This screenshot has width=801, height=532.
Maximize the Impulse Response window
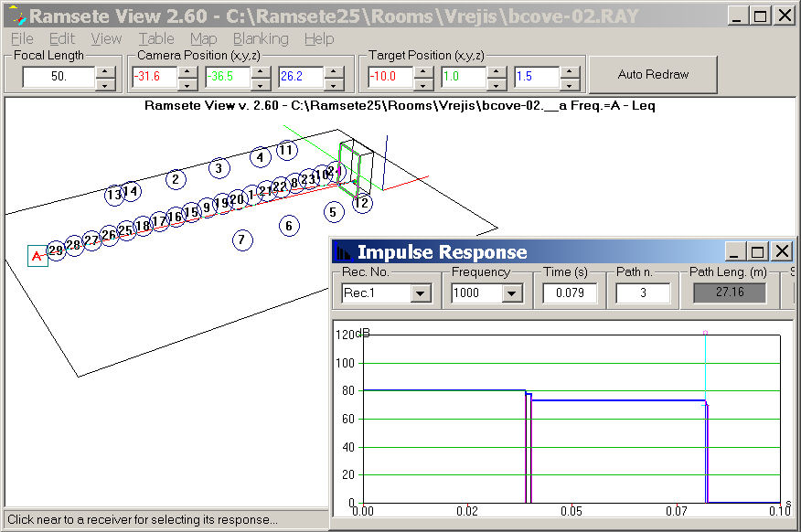[758, 251]
